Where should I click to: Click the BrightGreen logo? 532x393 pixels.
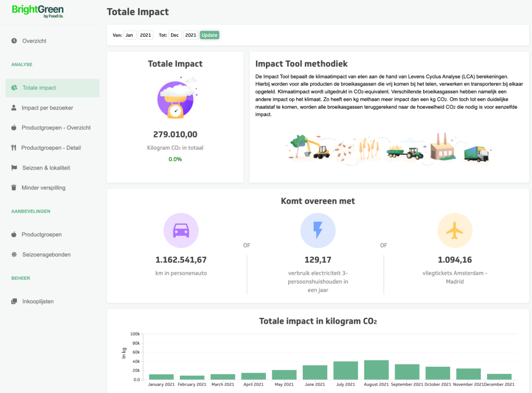pos(38,11)
